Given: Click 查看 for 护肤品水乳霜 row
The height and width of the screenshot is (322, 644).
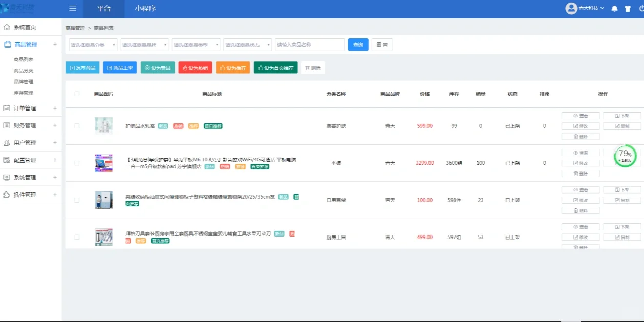Looking at the screenshot, I should (581, 116).
